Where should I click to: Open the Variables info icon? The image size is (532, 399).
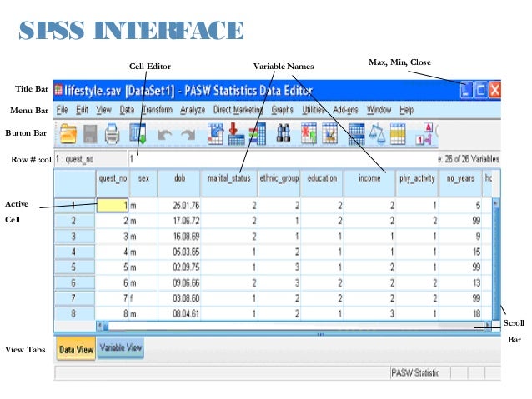[258, 134]
